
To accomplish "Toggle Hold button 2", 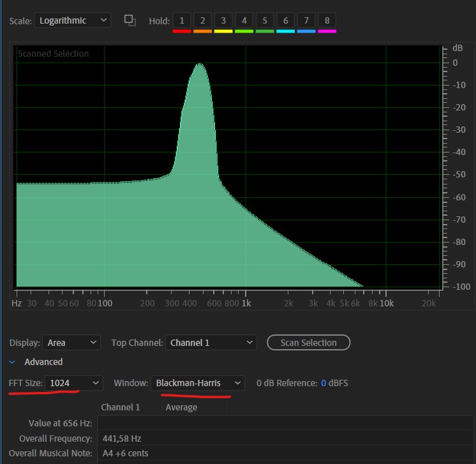I will (202, 20).
